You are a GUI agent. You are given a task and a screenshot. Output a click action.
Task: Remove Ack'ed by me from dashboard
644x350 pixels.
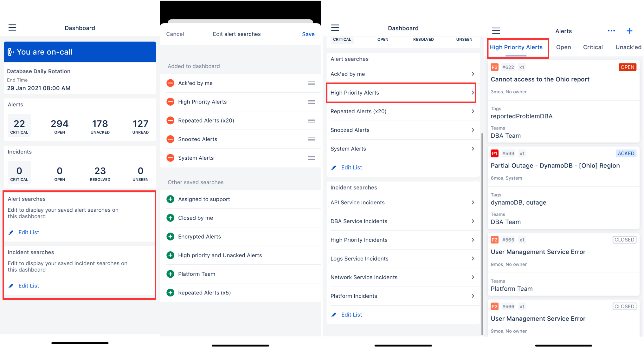pyautogui.click(x=171, y=83)
